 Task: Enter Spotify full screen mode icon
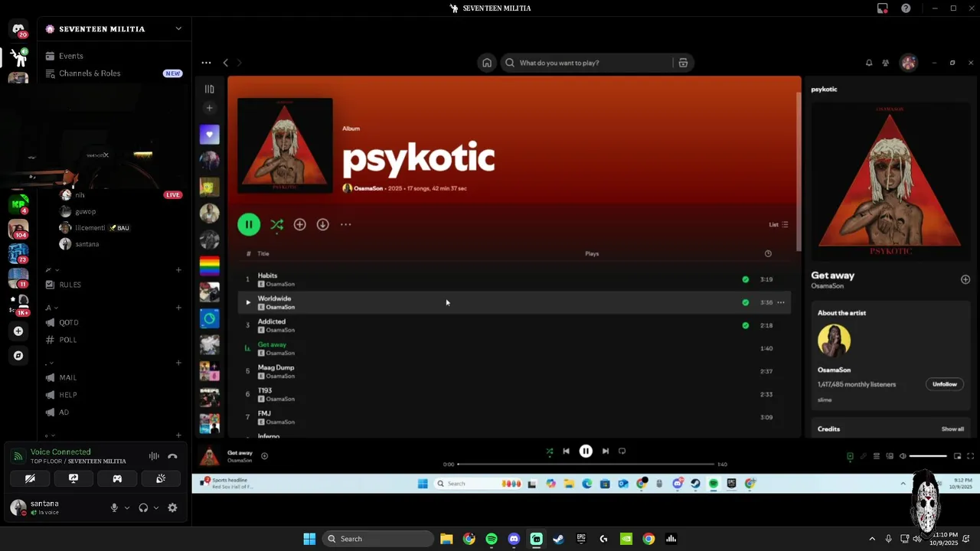(x=971, y=456)
